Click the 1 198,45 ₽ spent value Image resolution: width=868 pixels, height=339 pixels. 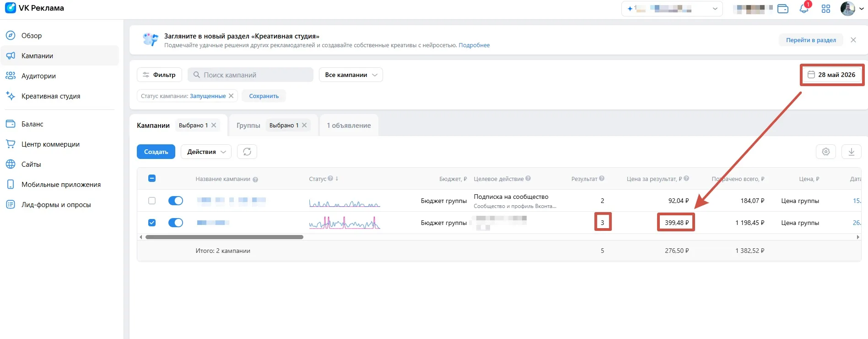point(749,223)
